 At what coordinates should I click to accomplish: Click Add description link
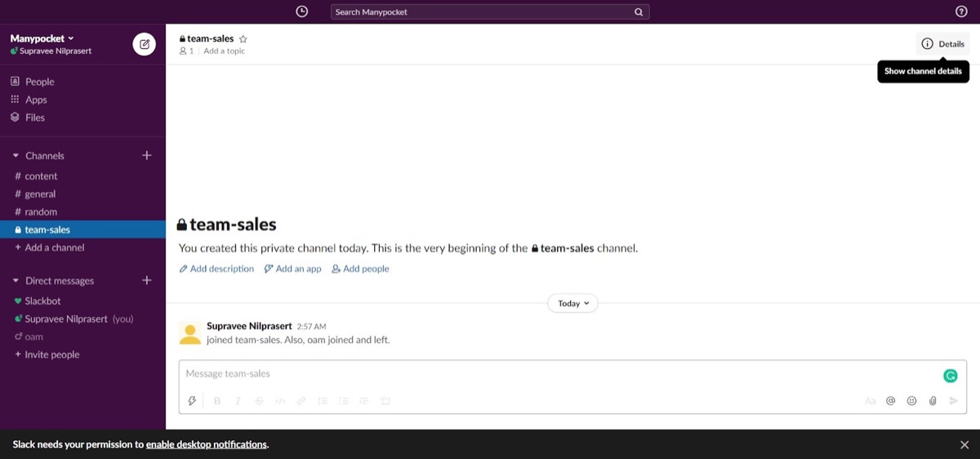pos(216,269)
